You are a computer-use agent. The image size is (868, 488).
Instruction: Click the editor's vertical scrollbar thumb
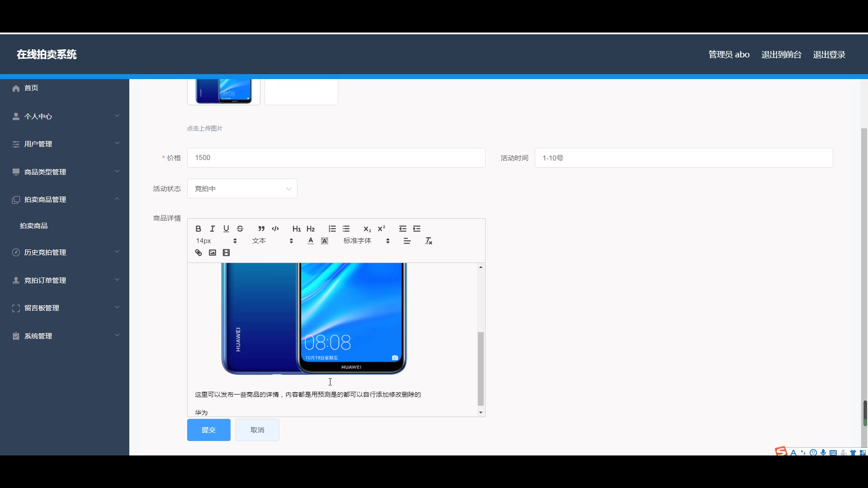tap(481, 369)
